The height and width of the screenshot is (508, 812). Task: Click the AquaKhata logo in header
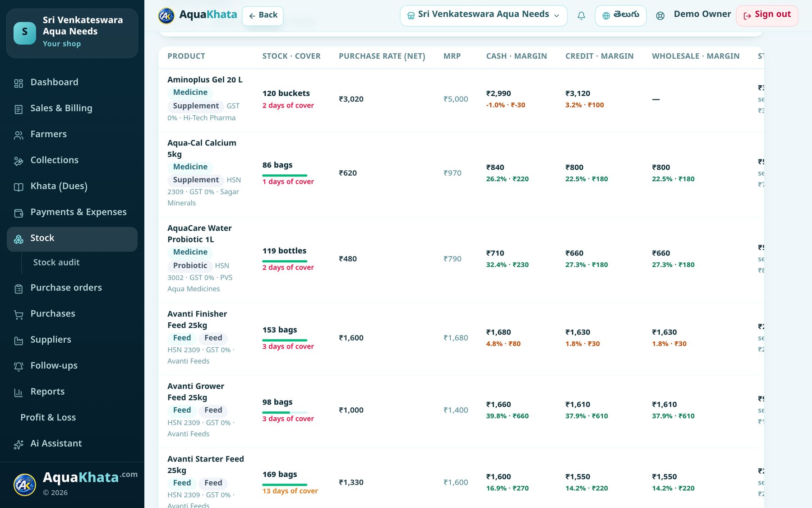click(198, 15)
